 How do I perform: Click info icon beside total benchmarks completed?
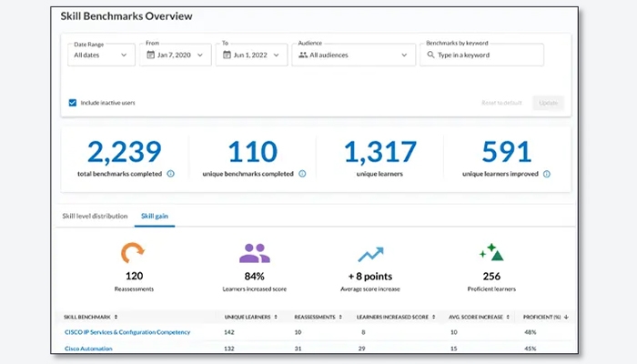click(170, 173)
